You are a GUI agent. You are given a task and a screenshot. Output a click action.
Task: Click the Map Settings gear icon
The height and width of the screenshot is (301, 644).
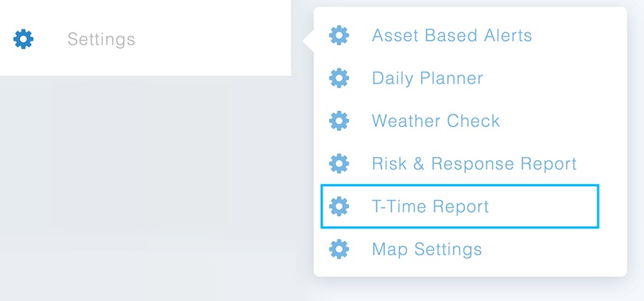(338, 249)
